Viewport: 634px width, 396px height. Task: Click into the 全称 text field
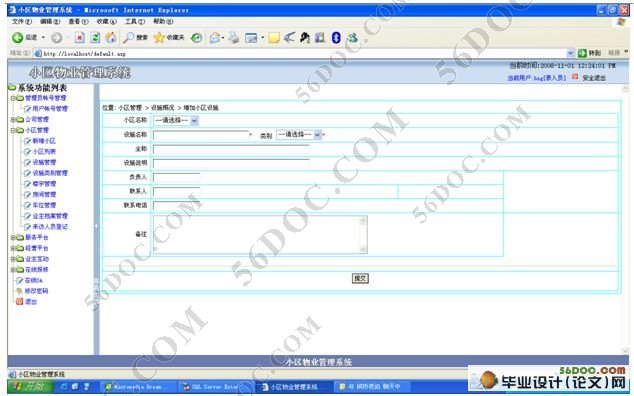[x=231, y=149]
